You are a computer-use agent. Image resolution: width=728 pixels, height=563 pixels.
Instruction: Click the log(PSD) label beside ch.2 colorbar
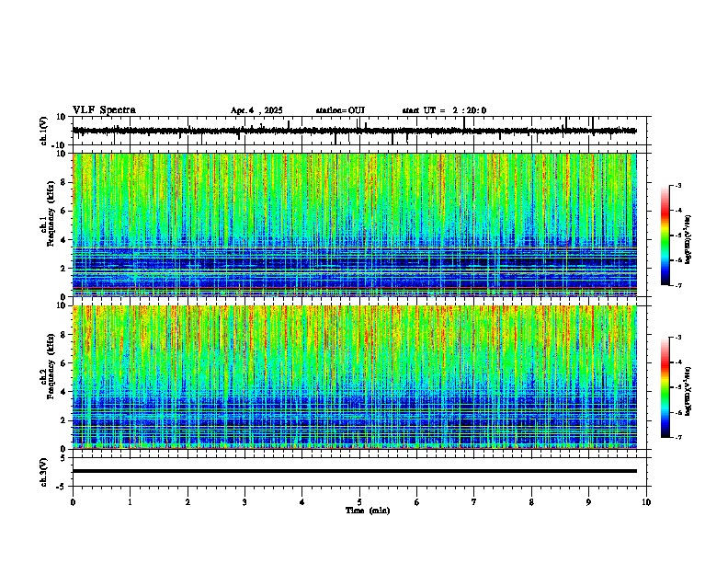click(688, 392)
